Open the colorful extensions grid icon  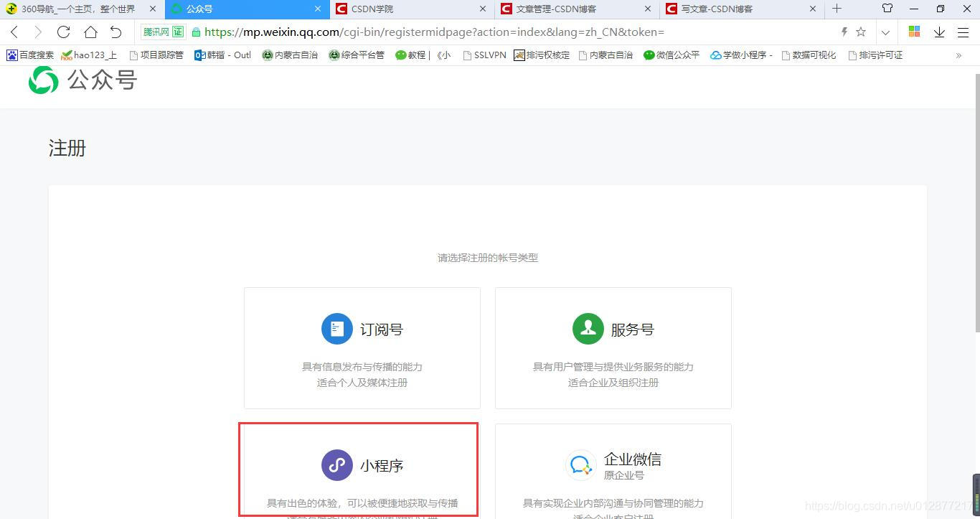tap(914, 32)
